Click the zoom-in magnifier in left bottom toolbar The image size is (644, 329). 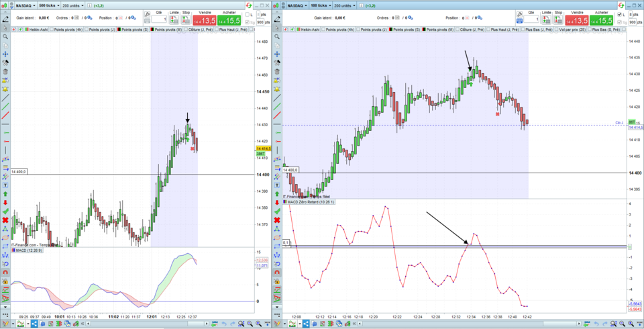click(x=258, y=324)
